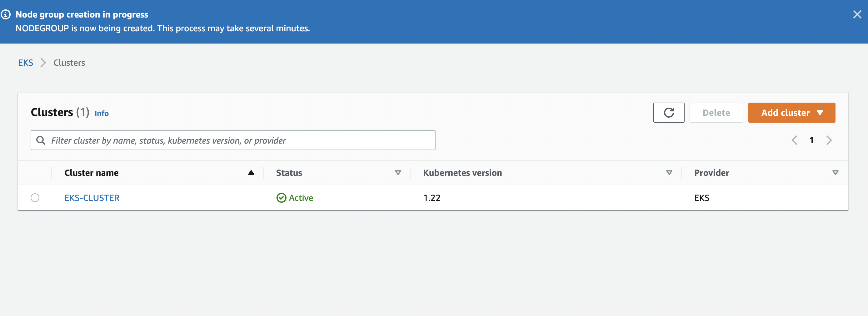Click the Clusters breadcrumb
The height and width of the screenshot is (316, 868).
tap(69, 63)
